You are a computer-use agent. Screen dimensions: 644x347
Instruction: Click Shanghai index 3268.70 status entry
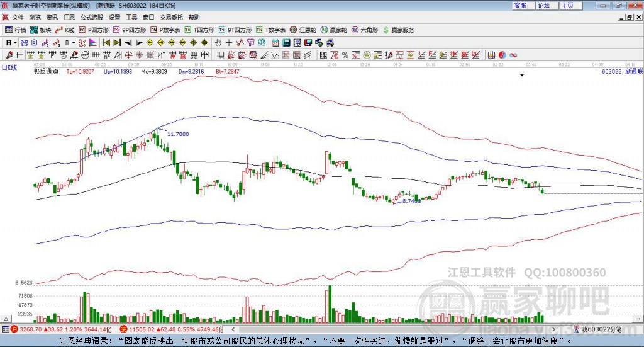pos(61,329)
